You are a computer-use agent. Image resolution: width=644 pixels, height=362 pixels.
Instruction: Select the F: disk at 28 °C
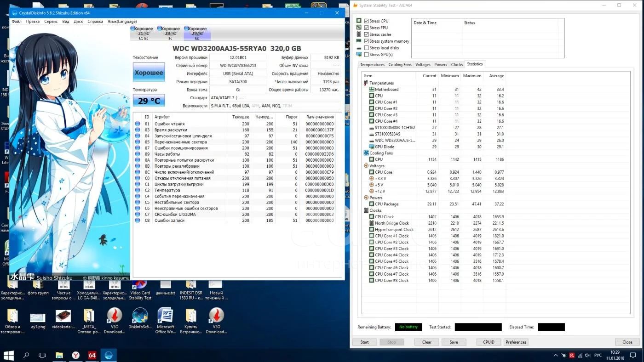170,33
